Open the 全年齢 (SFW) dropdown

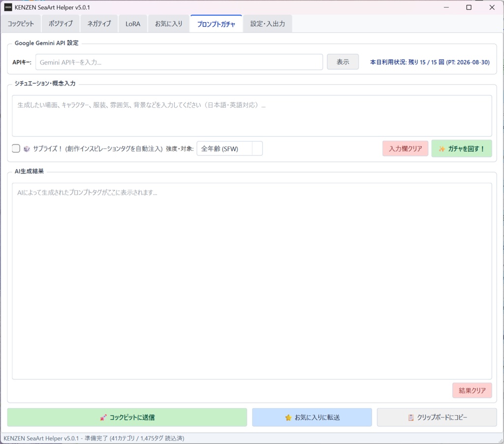click(x=229, y=148)
